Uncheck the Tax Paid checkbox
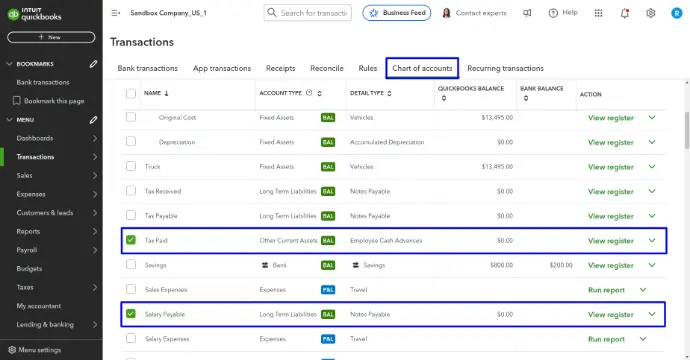 point(131,240)
